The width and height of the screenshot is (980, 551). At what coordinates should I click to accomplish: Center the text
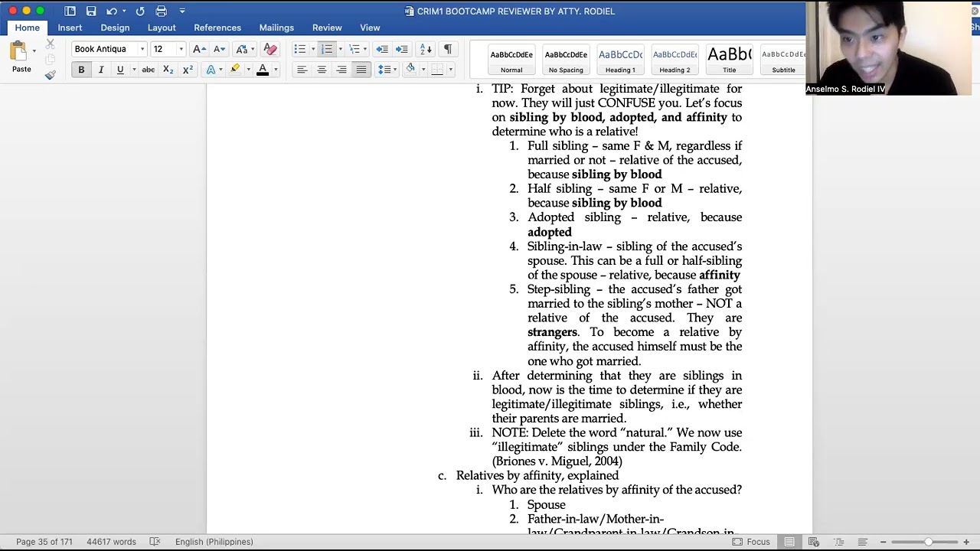point(322,70)
